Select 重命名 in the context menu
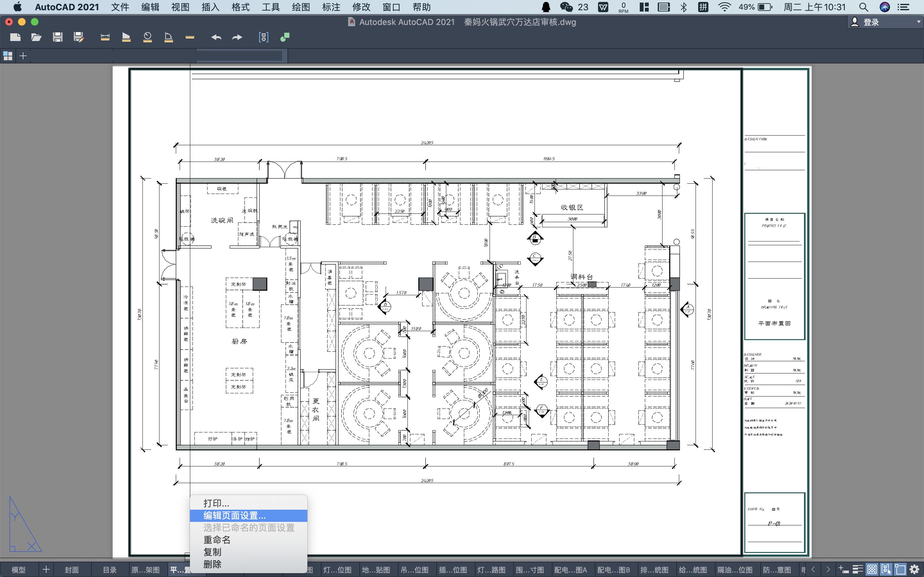Screen dimensions: 924x577 click(217, 539)
